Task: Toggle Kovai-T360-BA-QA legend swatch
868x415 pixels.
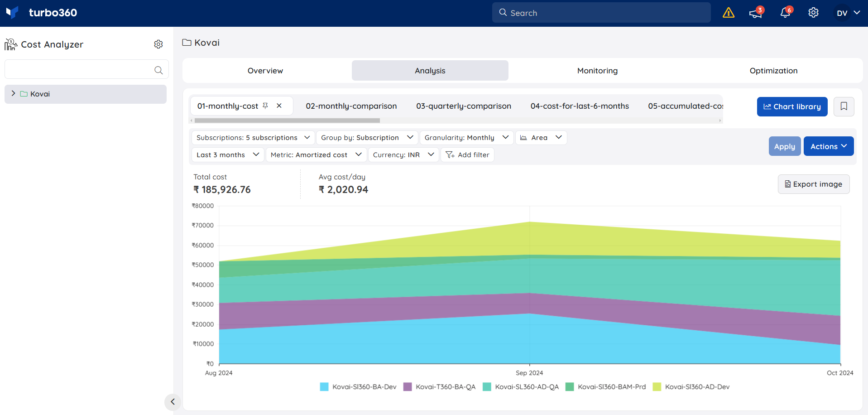Action: [x=408, y=387]
